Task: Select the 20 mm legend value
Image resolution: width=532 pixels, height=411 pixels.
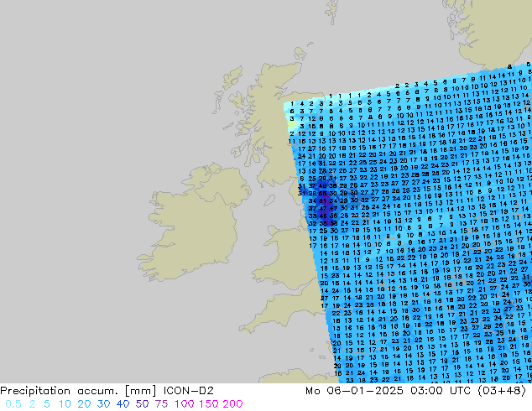Action: pos(84,404)
